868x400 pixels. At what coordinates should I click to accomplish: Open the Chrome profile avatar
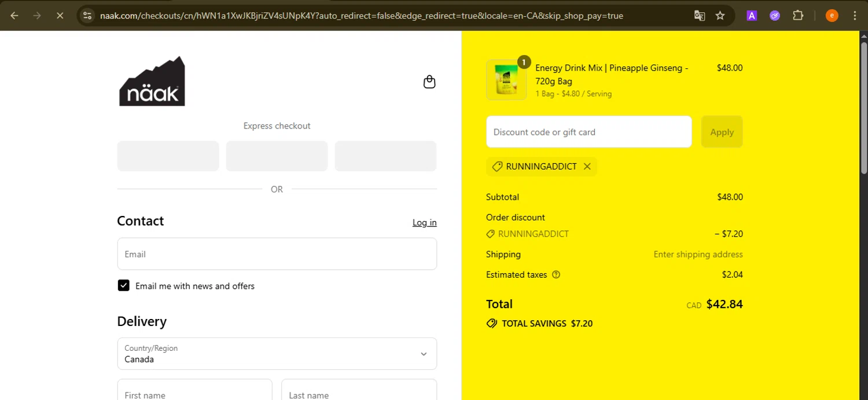pos(832,16)
